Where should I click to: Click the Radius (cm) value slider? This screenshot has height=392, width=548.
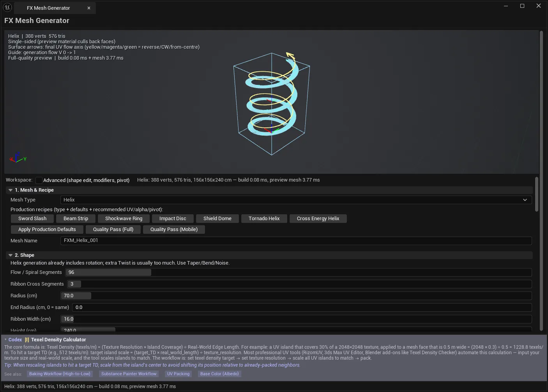tap(296, 296)
